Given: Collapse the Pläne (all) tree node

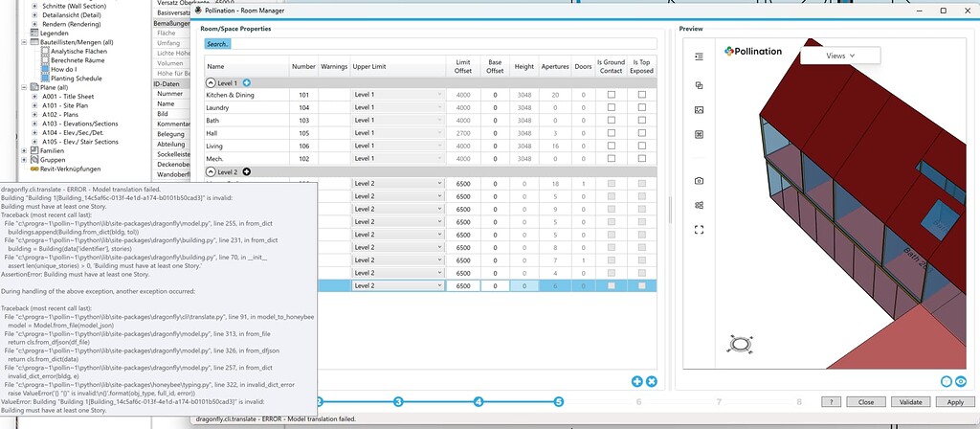Looking at the screenshot, I should (x=25, y=87).
